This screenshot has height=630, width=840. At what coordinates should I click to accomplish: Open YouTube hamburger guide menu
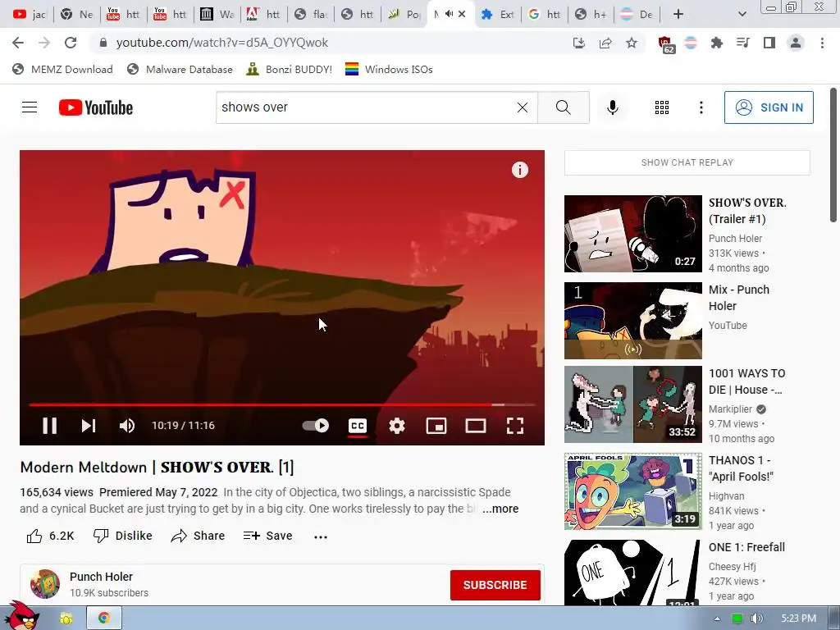tap(30, 107)
